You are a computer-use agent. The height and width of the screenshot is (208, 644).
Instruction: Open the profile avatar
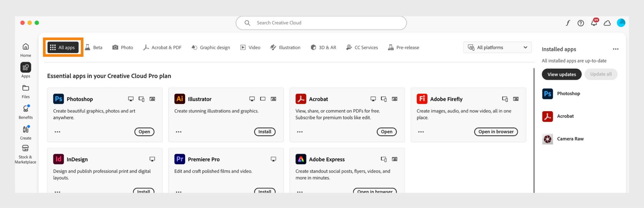pyautogui.click(x=621, y=23)
